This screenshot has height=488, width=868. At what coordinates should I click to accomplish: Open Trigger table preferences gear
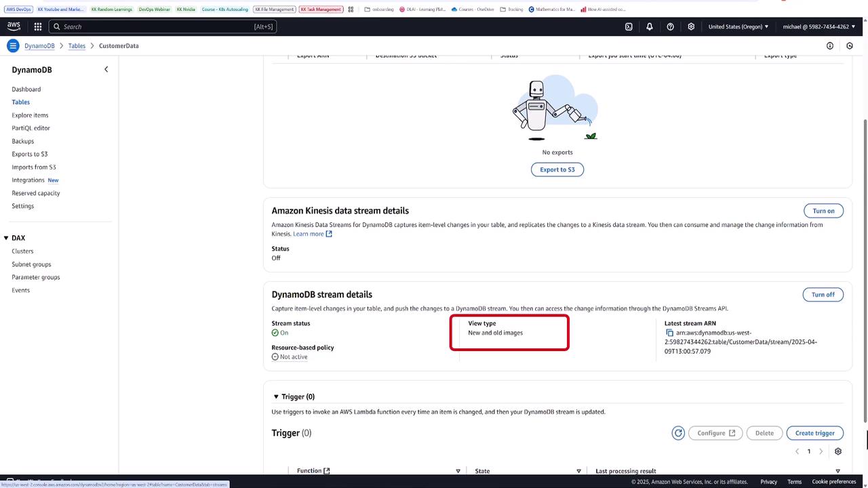pyautogui.click(x=838, y=451)
